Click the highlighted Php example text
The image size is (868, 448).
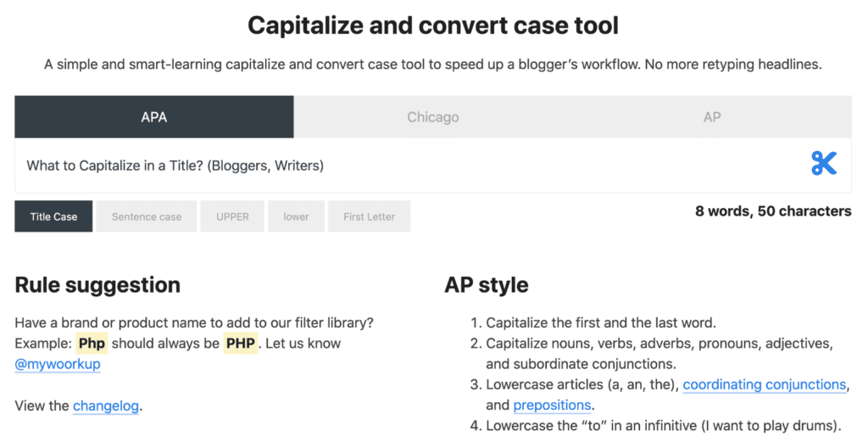click(92, 343)
